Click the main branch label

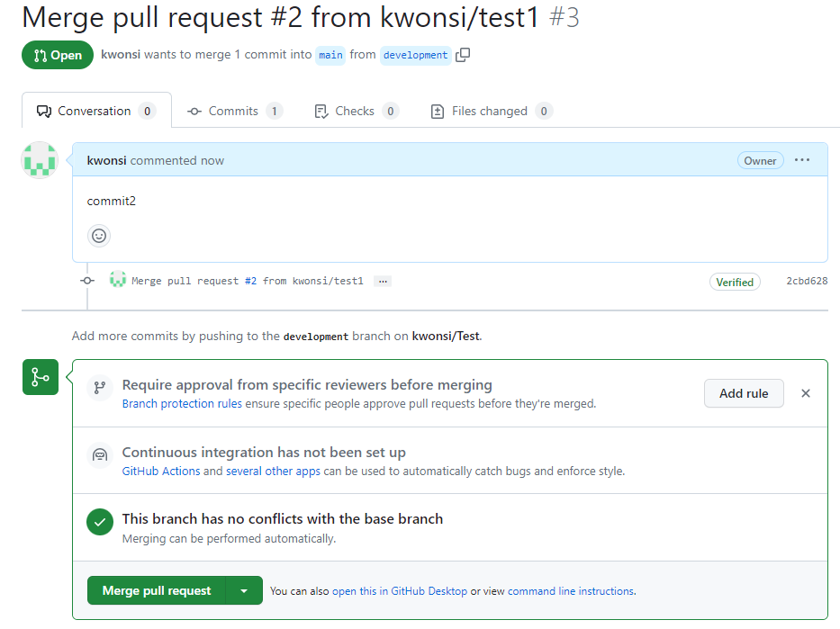pyautogui.click(x=330, y=55)
